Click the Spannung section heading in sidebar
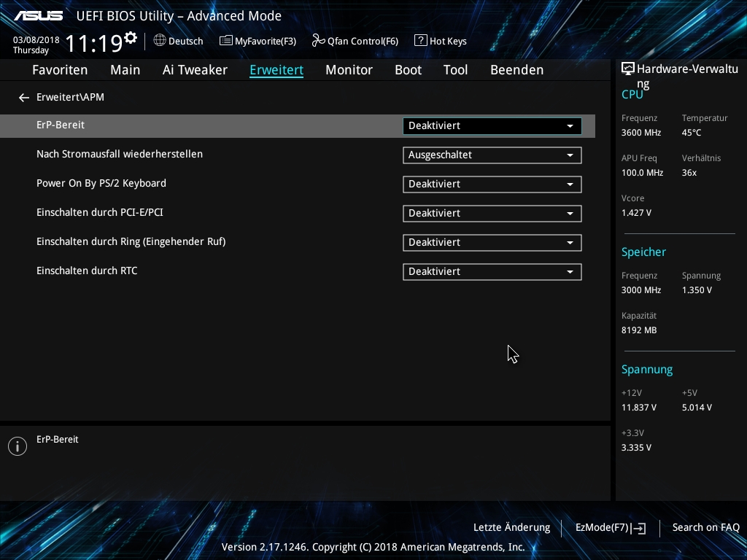The height and width of the screenshot is (560, 747). point(647,370)
